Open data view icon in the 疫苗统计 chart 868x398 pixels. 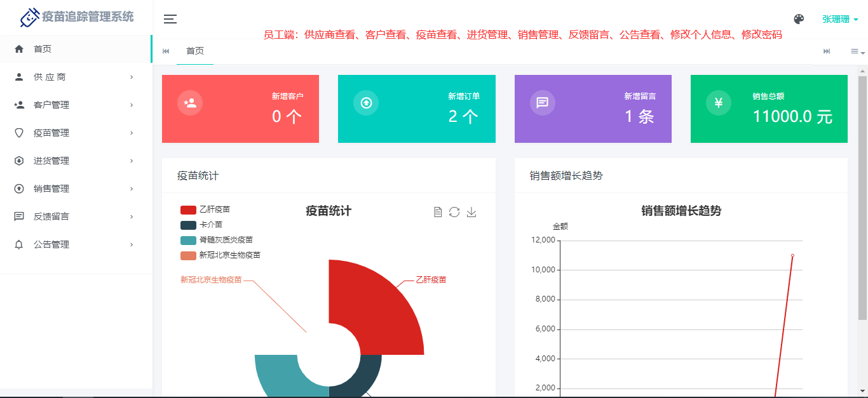(438, 212)
